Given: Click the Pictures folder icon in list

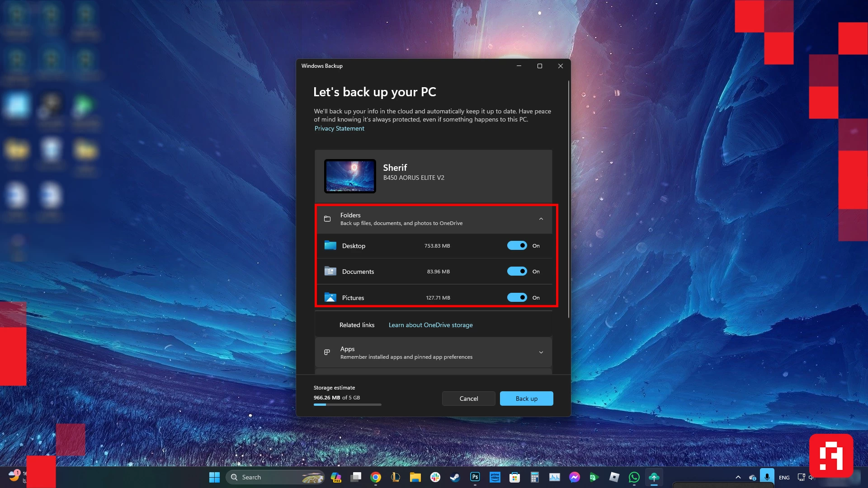Looking at the screenshot, I should click(x=330, y=297).
